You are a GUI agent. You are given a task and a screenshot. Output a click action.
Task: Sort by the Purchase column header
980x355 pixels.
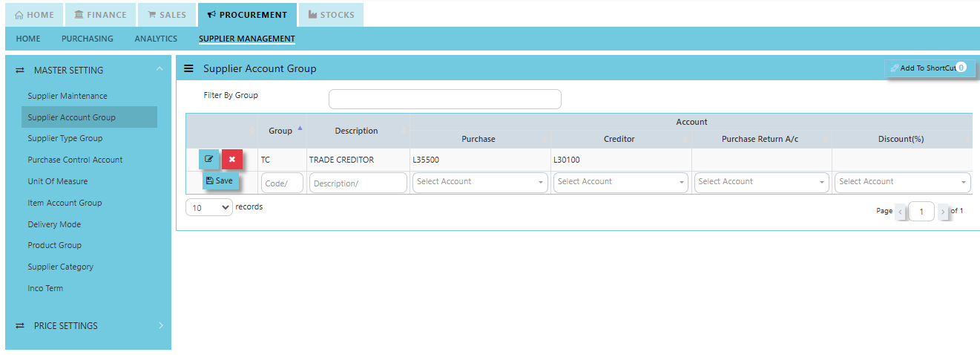(x=480, y=139)
